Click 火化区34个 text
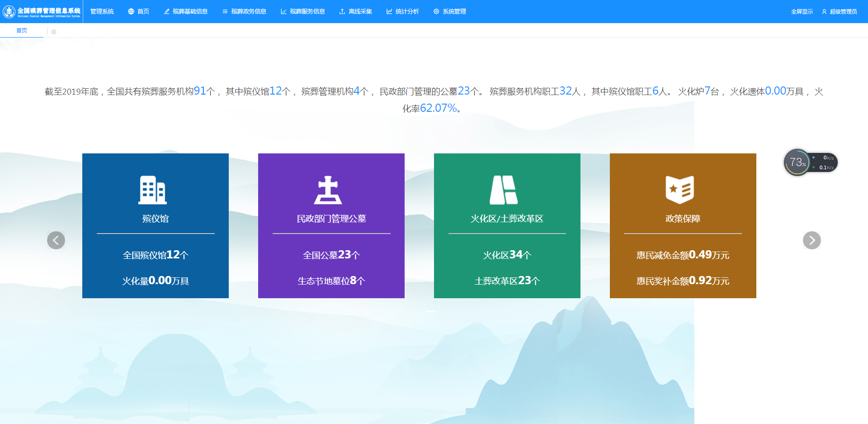This screenshot has height=424, width=868. pos(507,255)
